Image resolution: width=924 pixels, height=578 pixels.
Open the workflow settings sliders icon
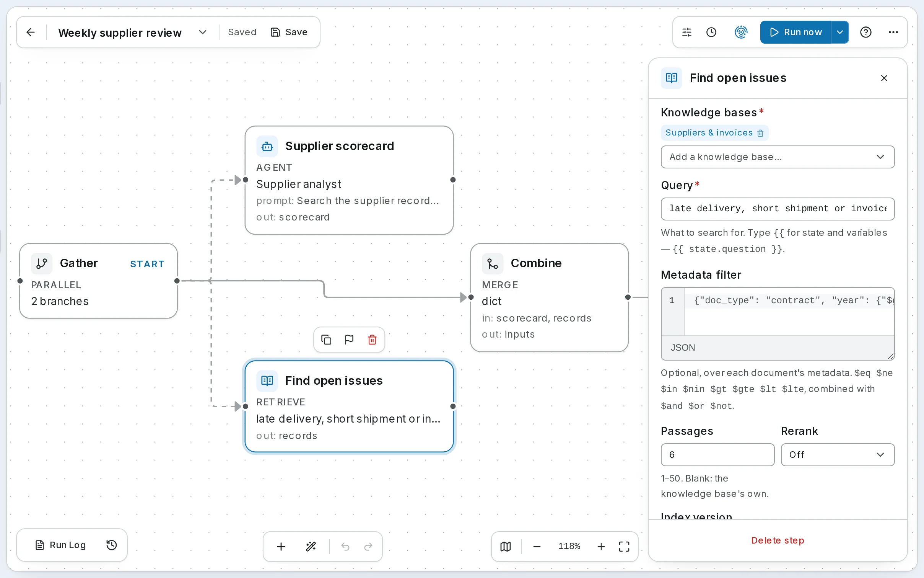pyautogui.click(x=687, y=32)
